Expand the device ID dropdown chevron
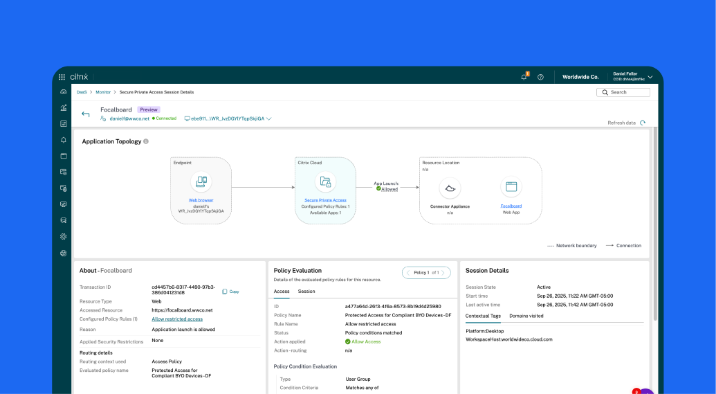This screenshot has width=716, height=394. pos(269,119)
